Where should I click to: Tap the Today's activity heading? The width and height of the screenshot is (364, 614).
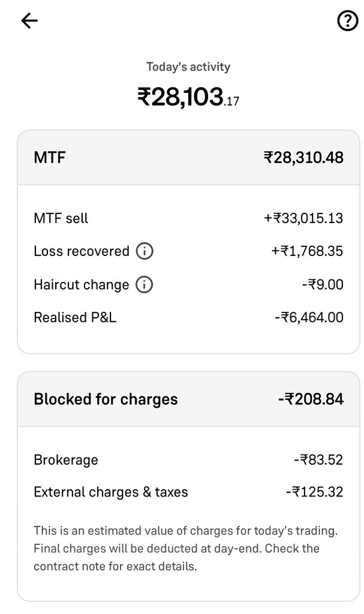(x=188, y=67)
